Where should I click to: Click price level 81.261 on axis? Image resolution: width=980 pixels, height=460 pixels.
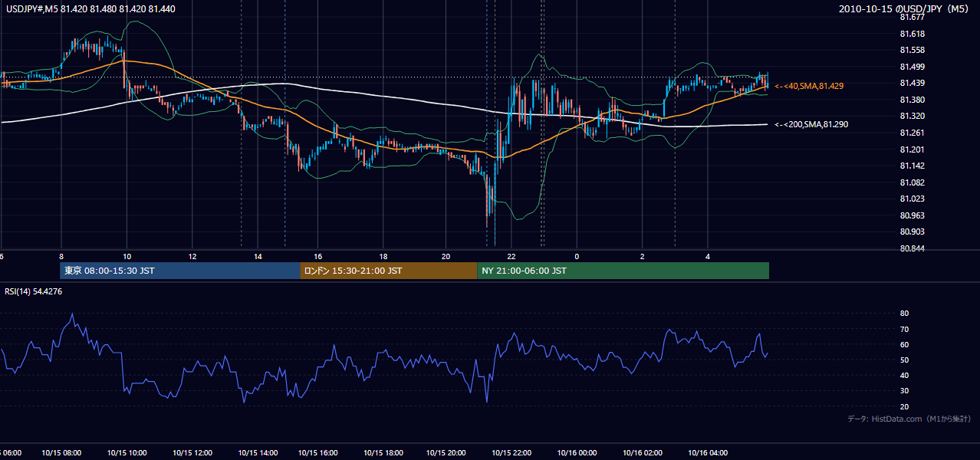[x=913, y=133]
